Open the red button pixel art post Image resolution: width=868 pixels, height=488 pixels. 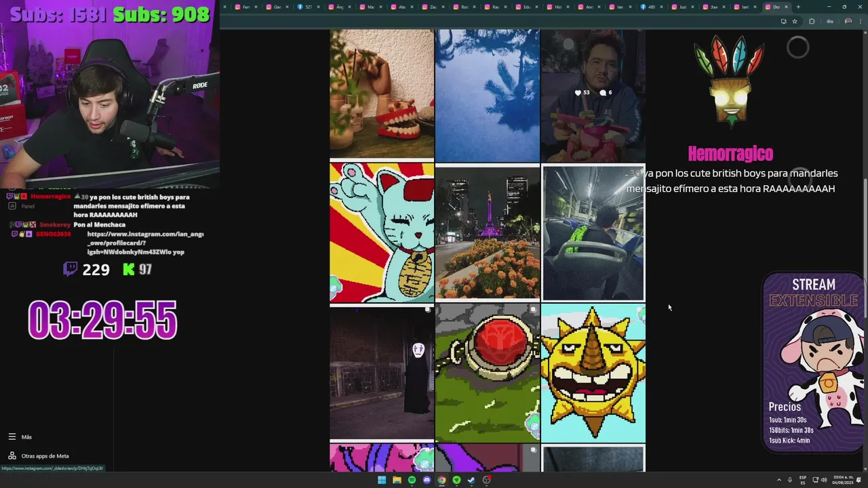pyautogui.click(x=488, y=373)
